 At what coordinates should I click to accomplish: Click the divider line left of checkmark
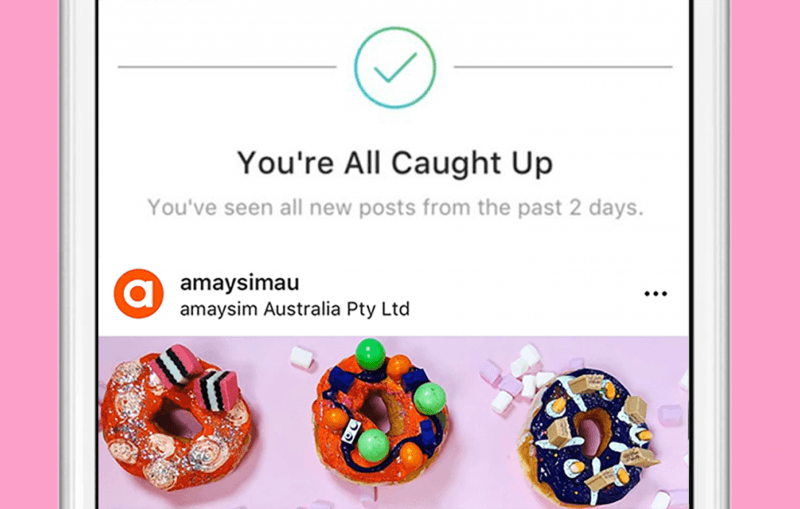pos(227,67)
